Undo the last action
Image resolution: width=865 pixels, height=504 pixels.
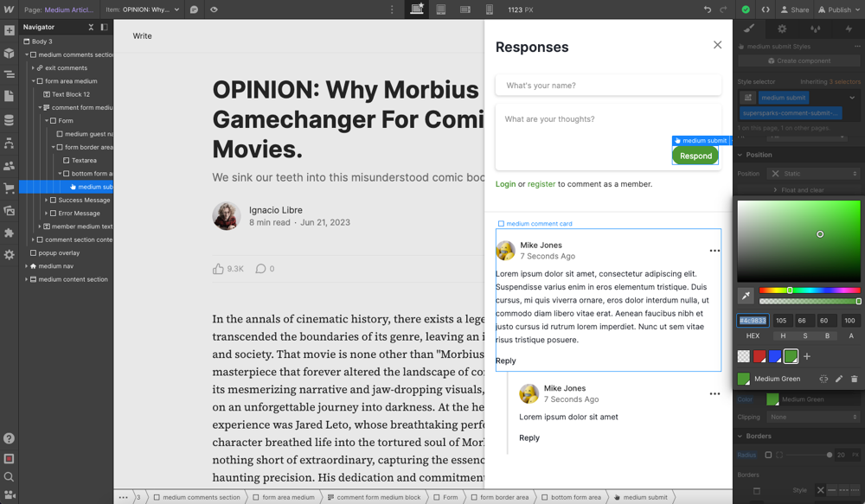[708, 9]
